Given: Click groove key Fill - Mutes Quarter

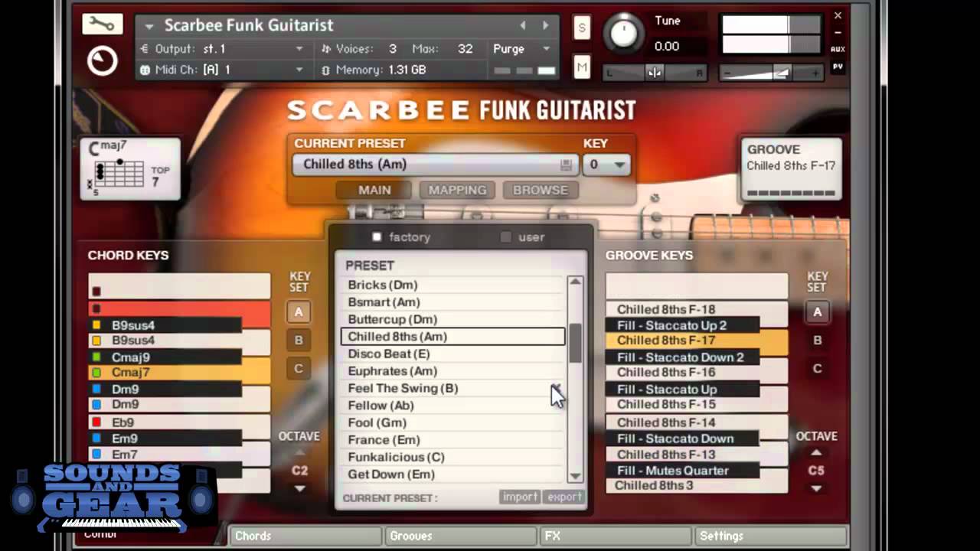Looking at the screenshot, I should tap(682, 471).
